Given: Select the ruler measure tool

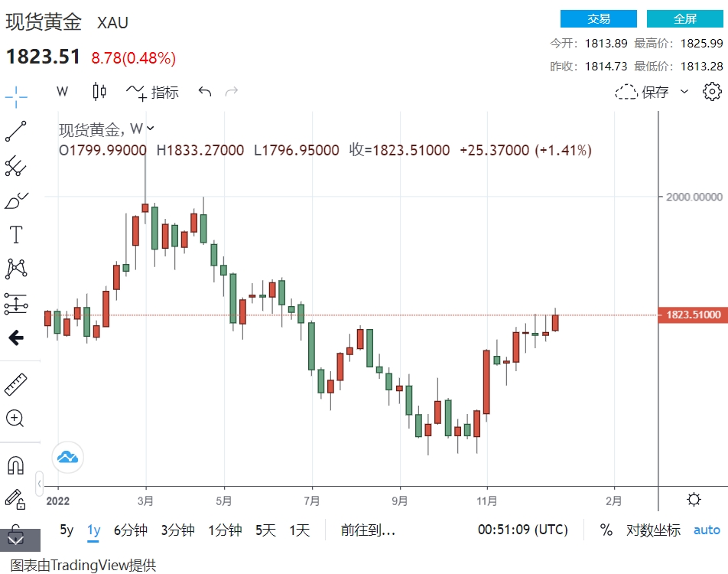Looking at the screenshot, I should point(16,384).
